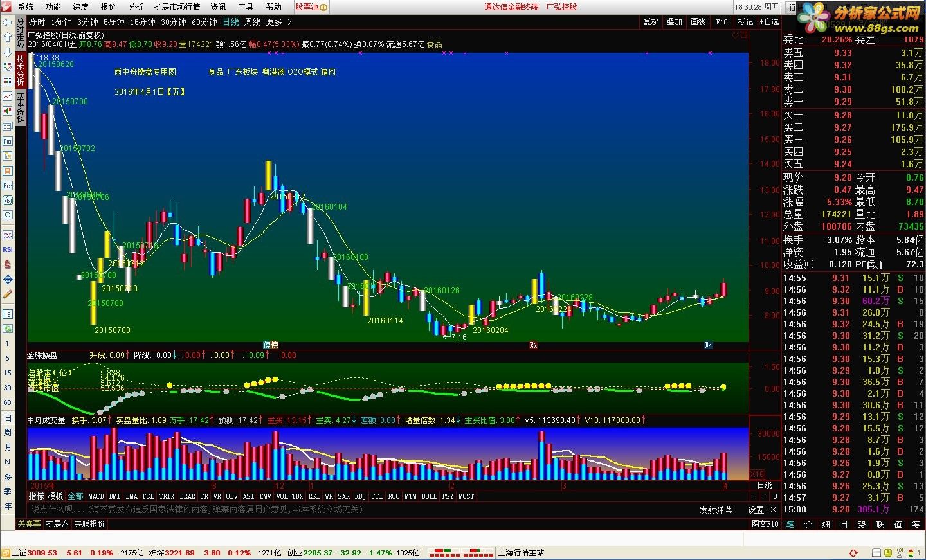Click the f(x) formula sidebar icon
This screenshot has height=560, width=926.
coord(8,200)
